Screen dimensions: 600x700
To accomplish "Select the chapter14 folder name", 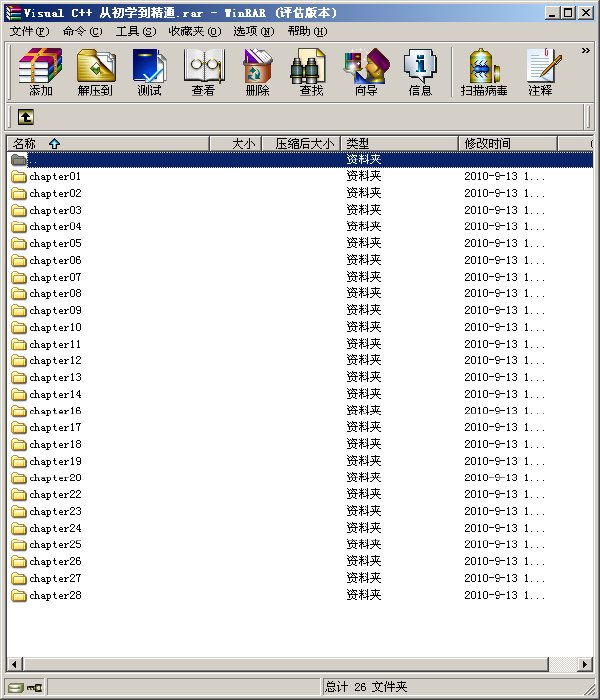I will click(x=55, y=395).
